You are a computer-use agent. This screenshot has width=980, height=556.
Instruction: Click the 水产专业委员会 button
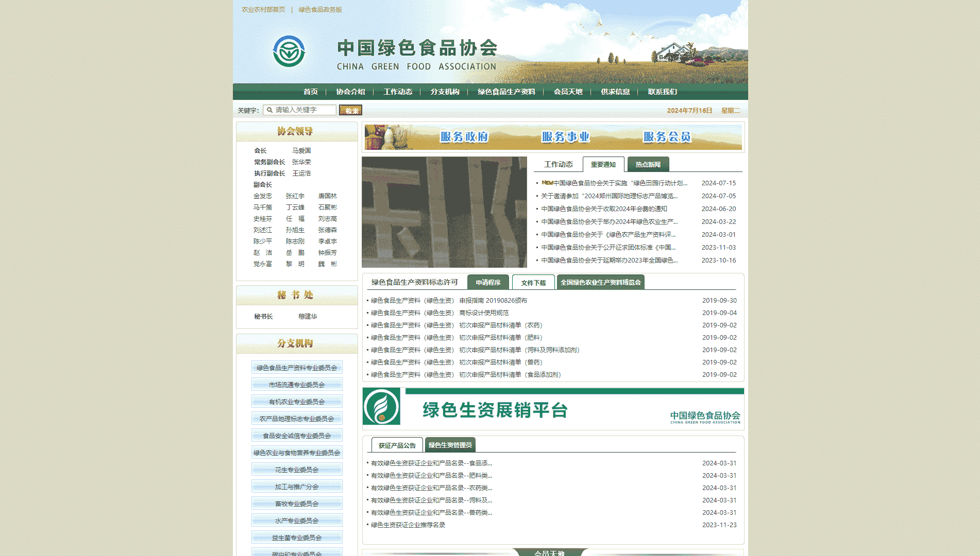297,520
